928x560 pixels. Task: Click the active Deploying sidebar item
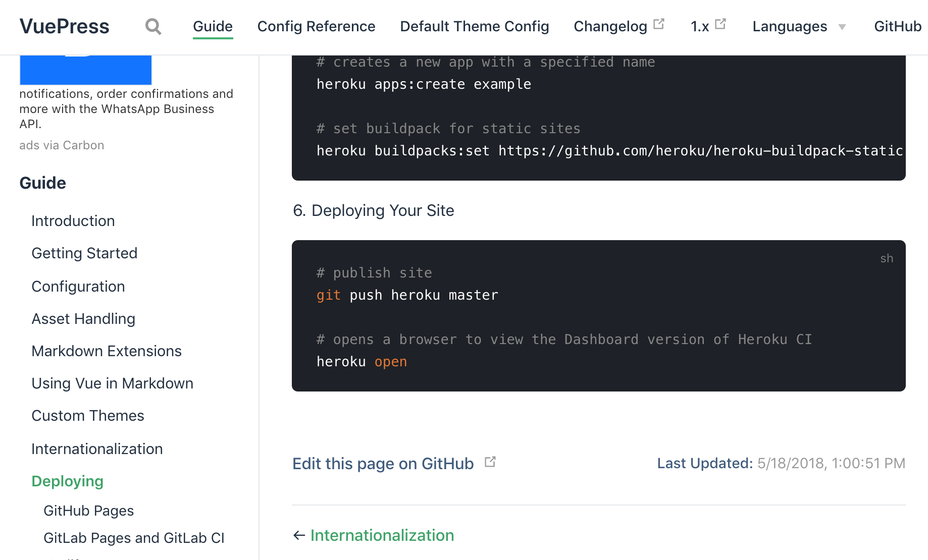(x=67, y=481)
